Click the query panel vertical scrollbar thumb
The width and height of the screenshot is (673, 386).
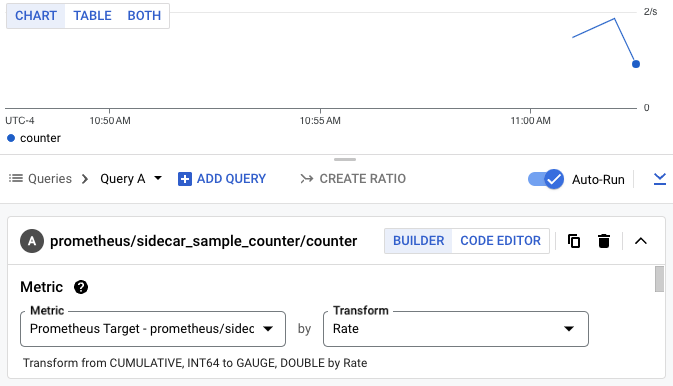pyautogui.click(x=659, y=279)
